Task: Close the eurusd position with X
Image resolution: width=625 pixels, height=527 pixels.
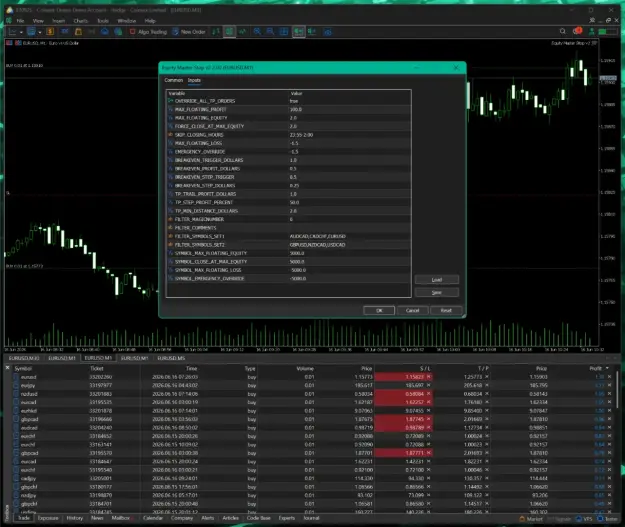Action: point(609,377)
